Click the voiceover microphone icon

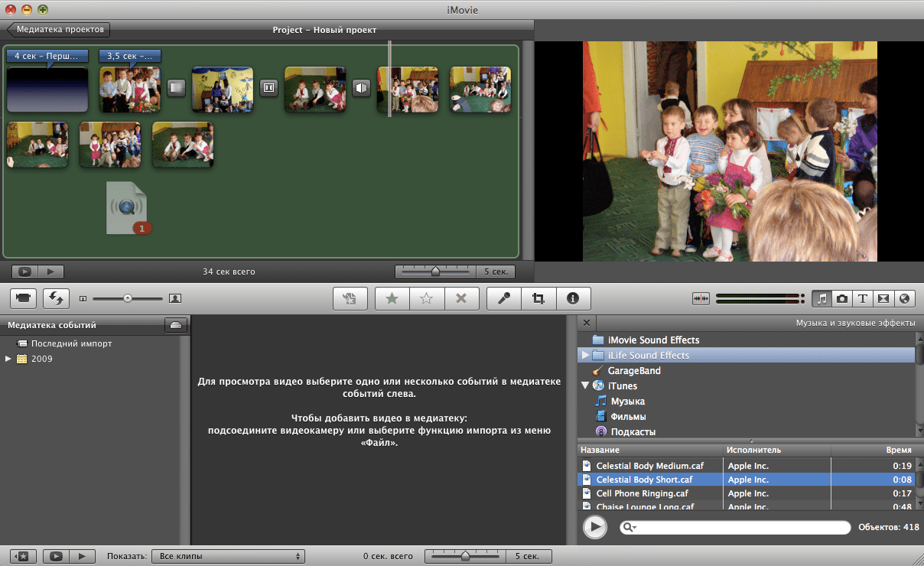pyautogui.click(x=504, y=299)
